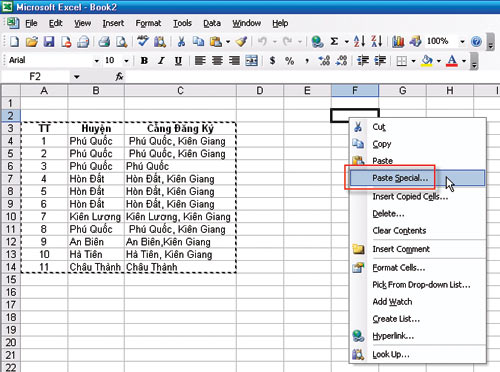Click the Insert Function fx icon
The image size is (500, 372).
(119, 77)
